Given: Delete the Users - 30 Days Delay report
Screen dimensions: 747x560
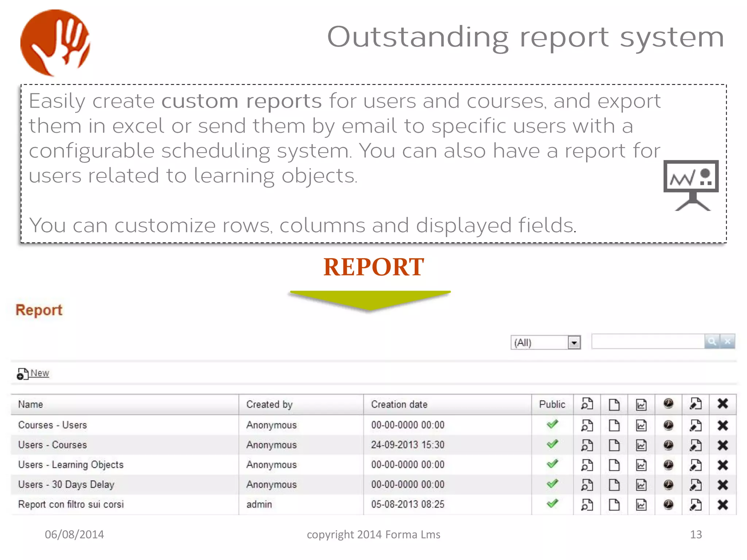Looking at the screenshot, I should (x=723, y=485).
